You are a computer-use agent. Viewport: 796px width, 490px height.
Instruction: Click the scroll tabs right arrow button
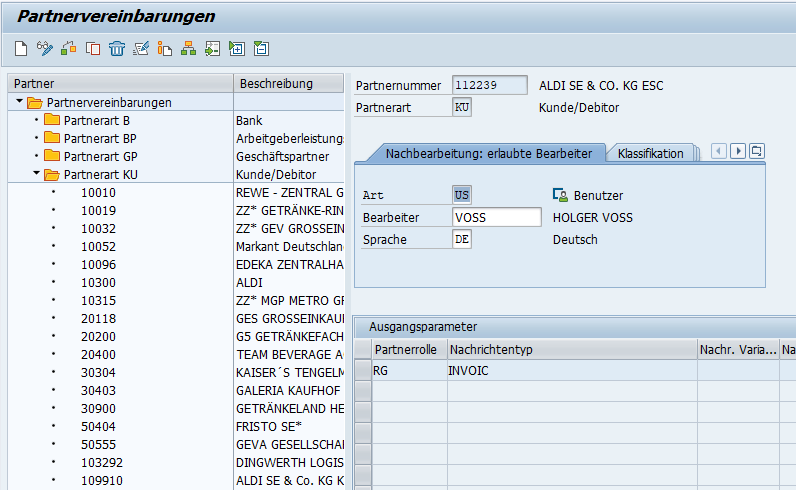tap(738, 151)
